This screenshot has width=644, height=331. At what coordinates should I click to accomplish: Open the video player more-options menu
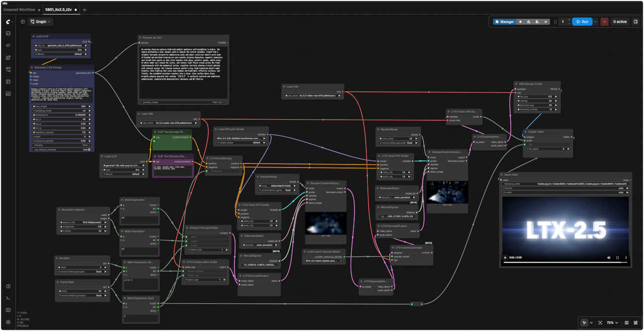click(625, 258)
